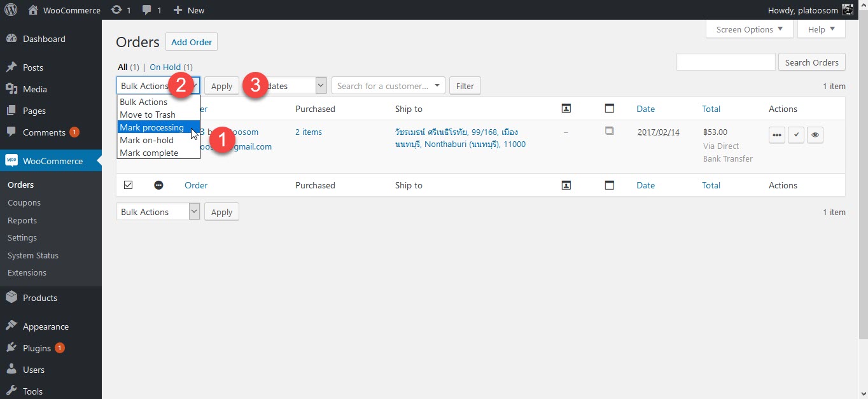Open the top Bulk Actions dropdown
Image resolution: width=868 pixels, height=399 pixels.
(158, 86)
